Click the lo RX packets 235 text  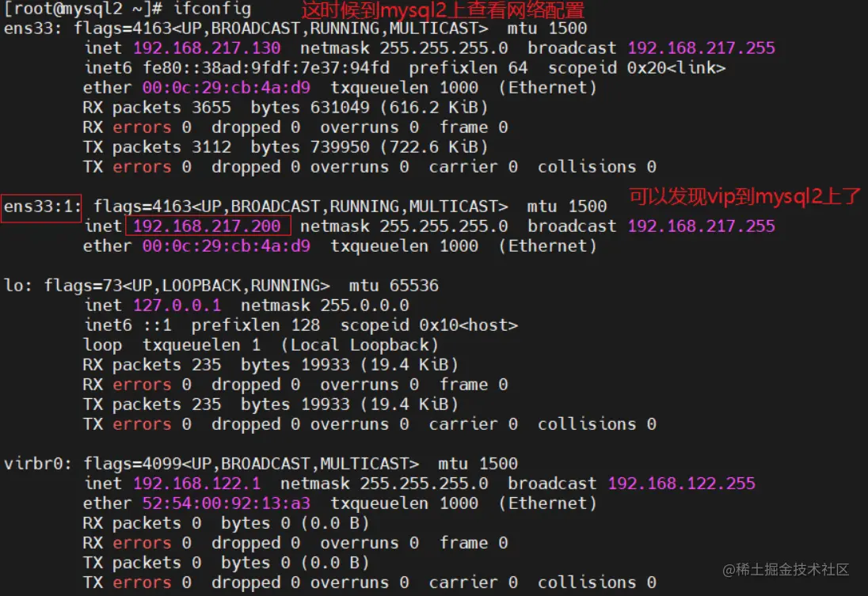point(152,365)
